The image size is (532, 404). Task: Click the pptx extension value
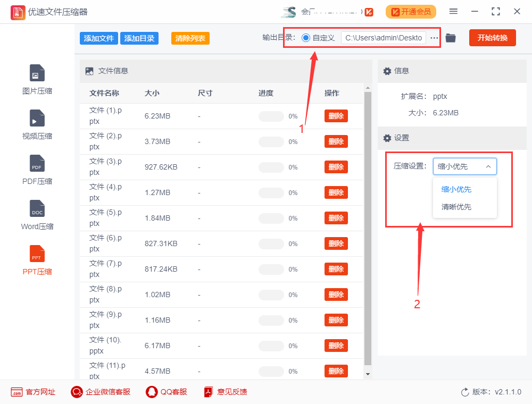[440, 97]
